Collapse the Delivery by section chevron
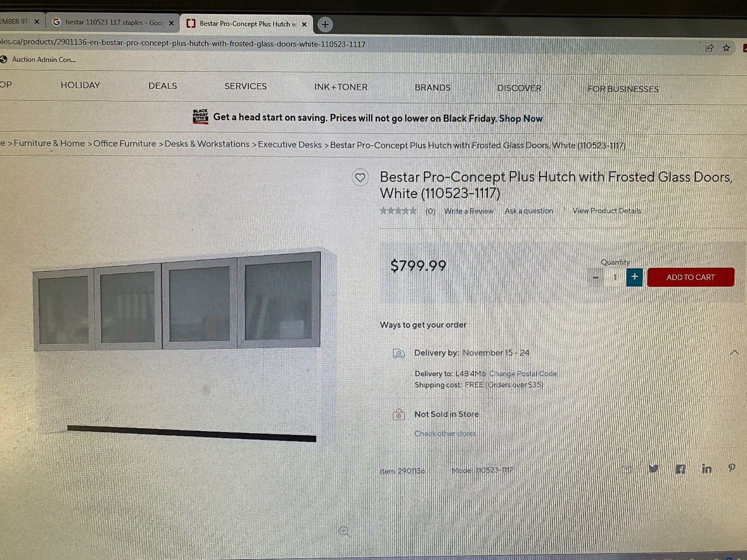Screen dimensions: 747x560 click(x=734, y=353)
